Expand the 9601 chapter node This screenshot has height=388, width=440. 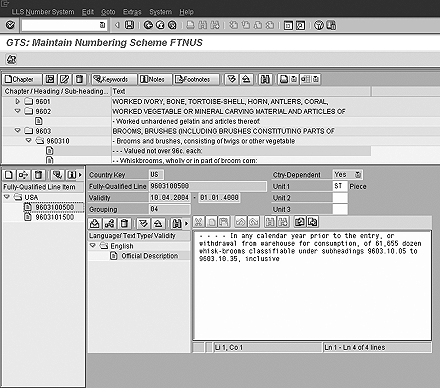tap(18, 101)
